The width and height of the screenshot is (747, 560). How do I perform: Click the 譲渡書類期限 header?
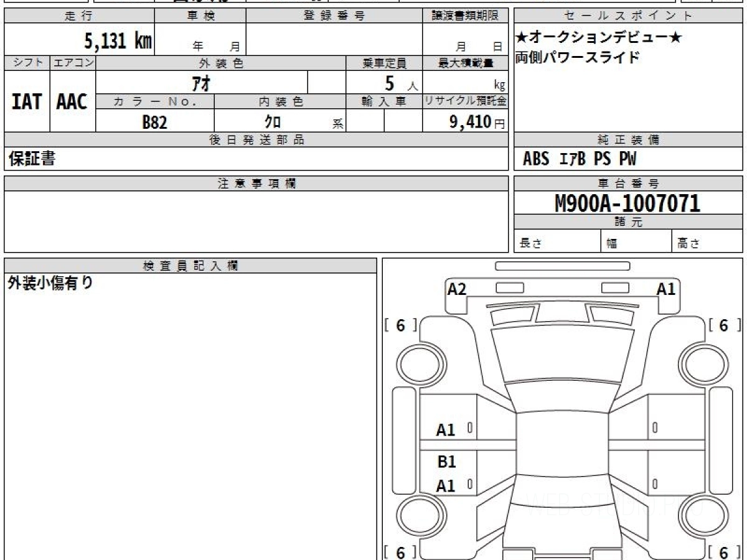click(x=465, y=16)
